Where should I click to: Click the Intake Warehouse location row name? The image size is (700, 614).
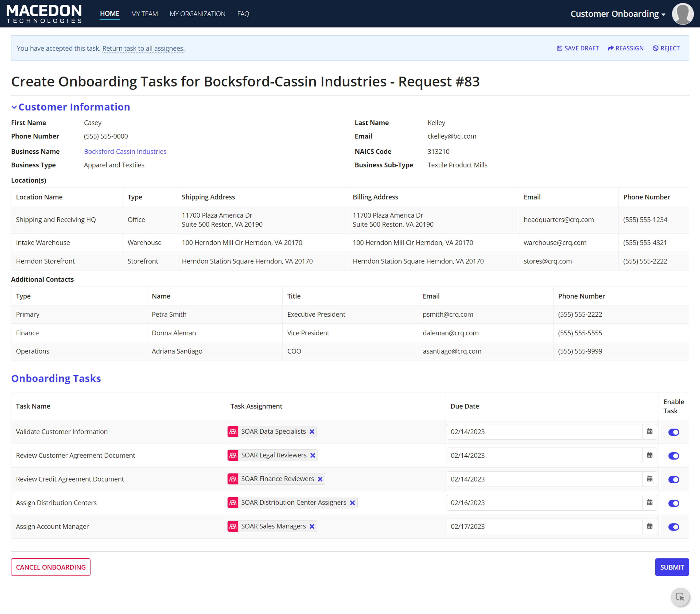click(x=43, y=243)
